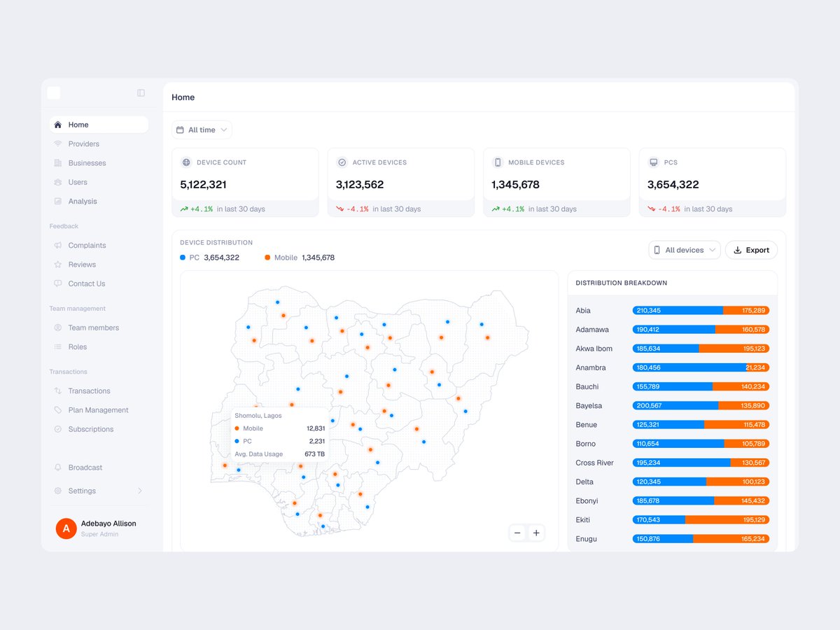Click the app logo square in sidebar

pos(54,93)
